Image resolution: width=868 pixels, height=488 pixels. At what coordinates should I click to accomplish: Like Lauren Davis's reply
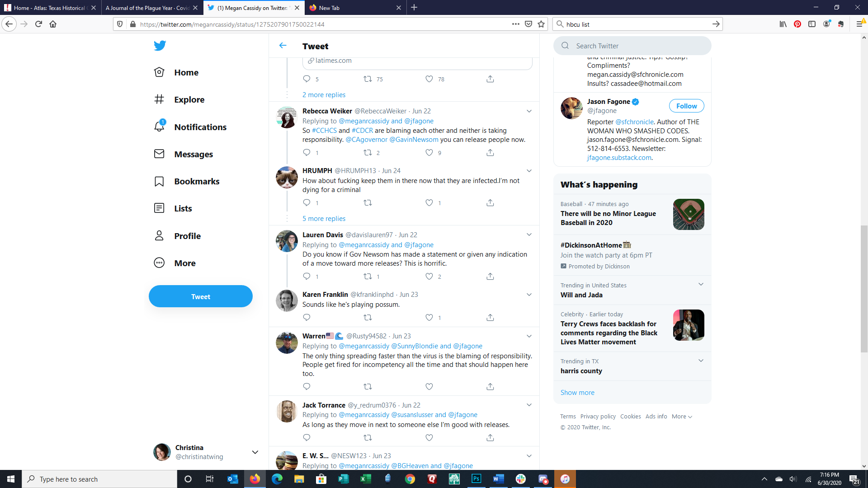pos(429,277)
